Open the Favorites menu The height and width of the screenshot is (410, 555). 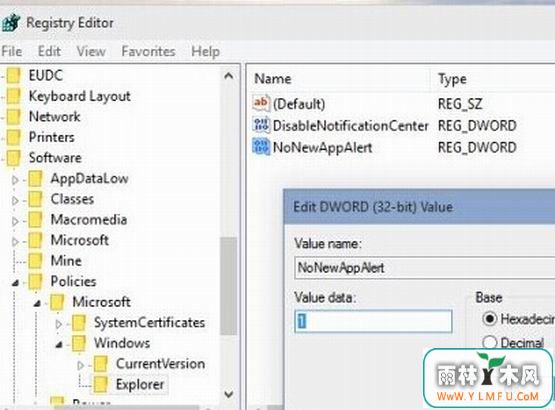tap(148, 51)
